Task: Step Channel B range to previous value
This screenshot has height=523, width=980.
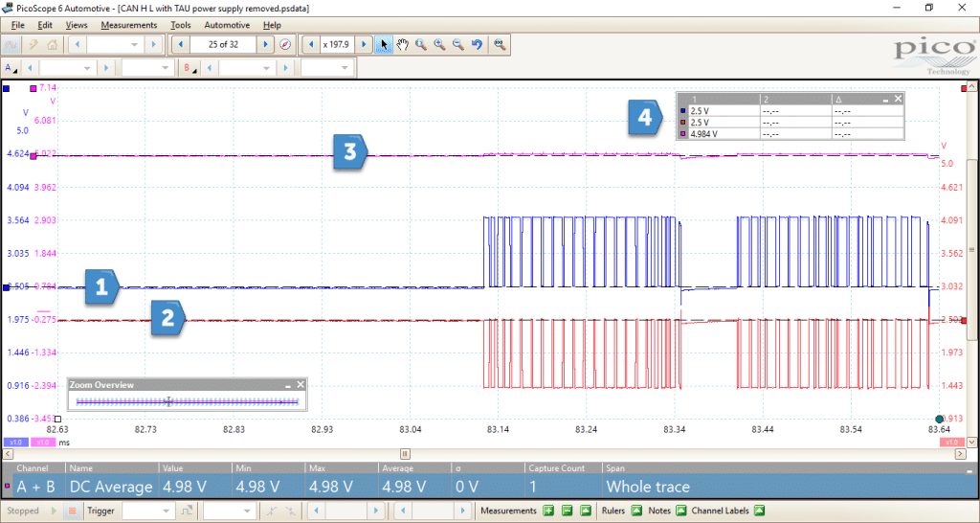Action: [x=210, y=68]
